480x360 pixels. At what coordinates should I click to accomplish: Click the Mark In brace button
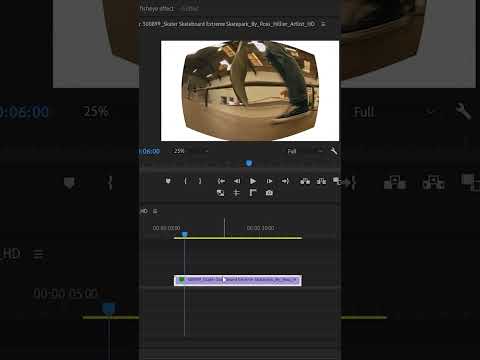[185, 181]
